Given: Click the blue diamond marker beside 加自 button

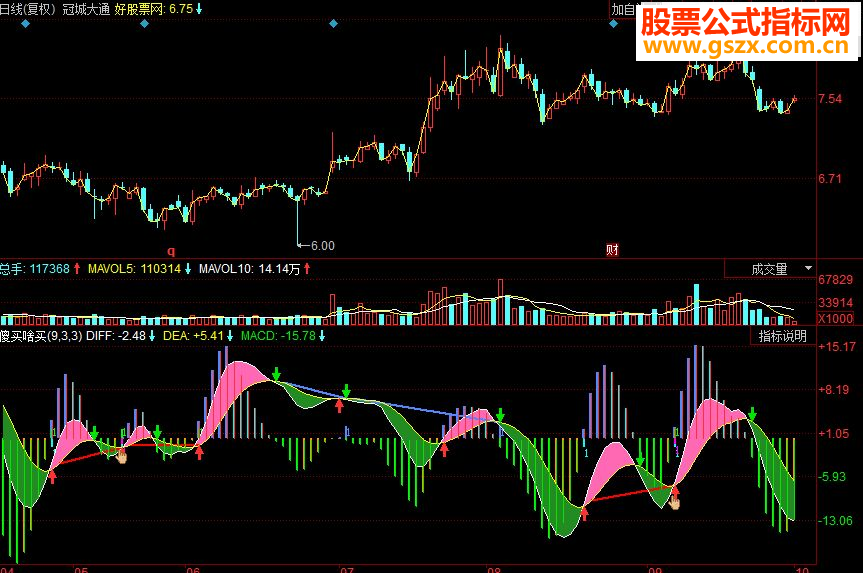Looking at the screenshot, I should tap(614, 24).
